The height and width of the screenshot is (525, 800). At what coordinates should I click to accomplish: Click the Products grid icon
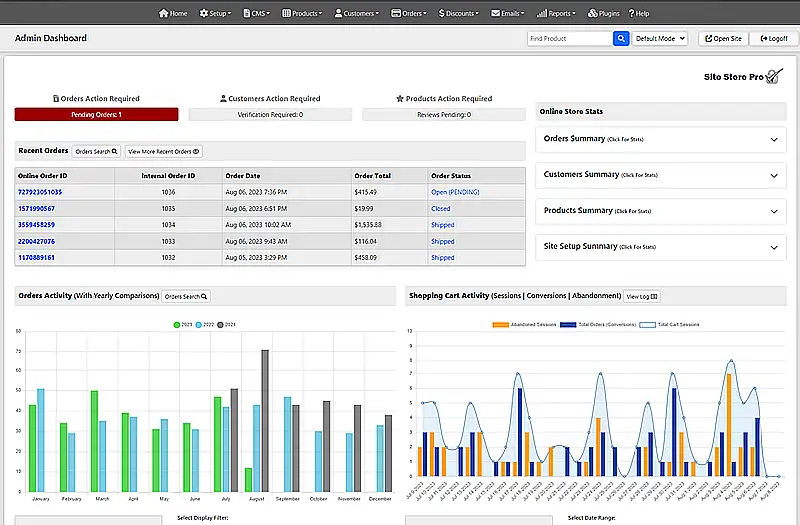point(286,13)
